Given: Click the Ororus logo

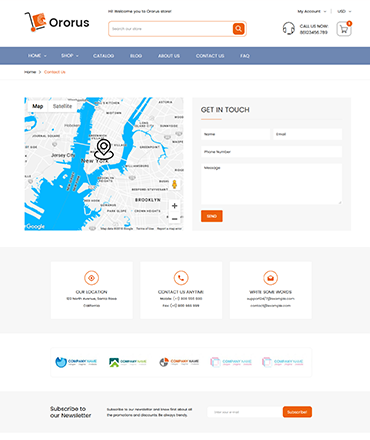Looking at the screenshot, I should (x=57, y=22).
